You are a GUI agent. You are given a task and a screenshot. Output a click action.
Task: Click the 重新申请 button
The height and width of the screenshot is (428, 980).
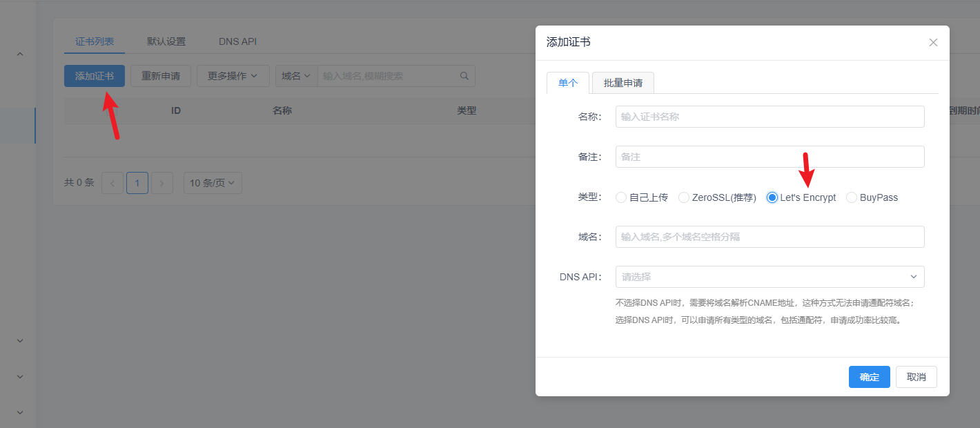click(160, 76)
